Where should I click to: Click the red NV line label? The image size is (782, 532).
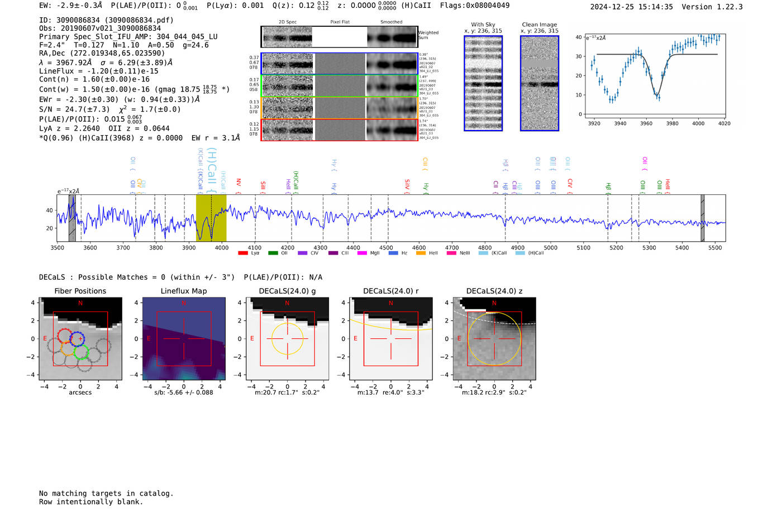(x=239, y=186)
